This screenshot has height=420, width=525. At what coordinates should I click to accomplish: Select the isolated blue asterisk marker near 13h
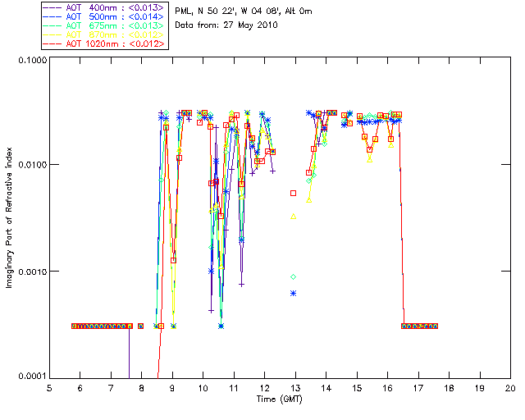tap(294, 294)
